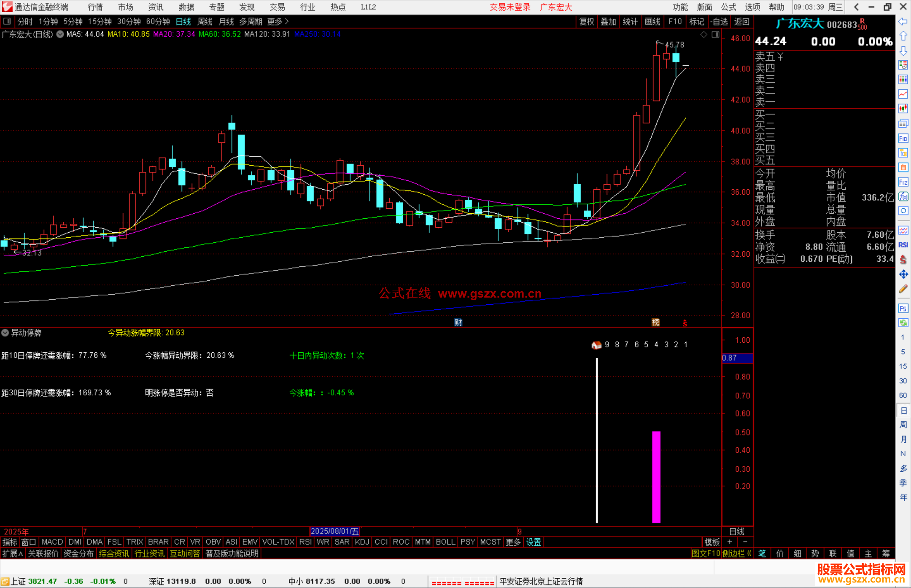Open the wave lines indicator icon
Screen dimensions: 911x588
903,230
